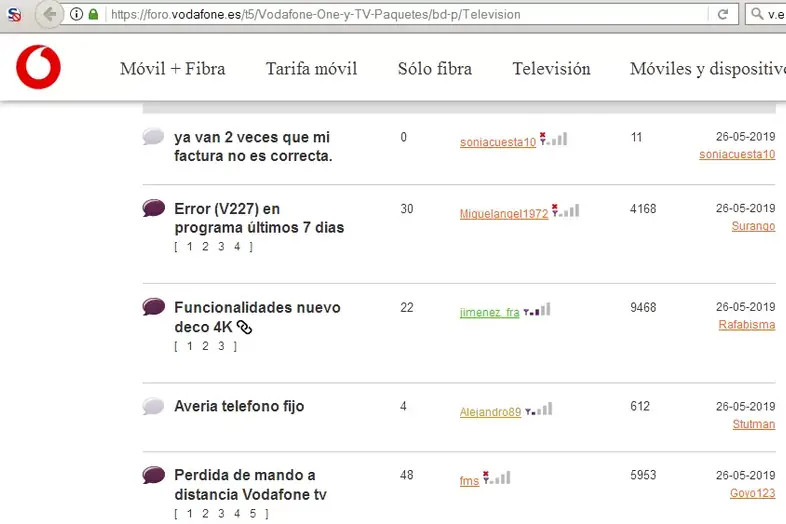
Task: Go to page 3 of 'Perdida de mando' thread
Action: [x=221, y=514]
